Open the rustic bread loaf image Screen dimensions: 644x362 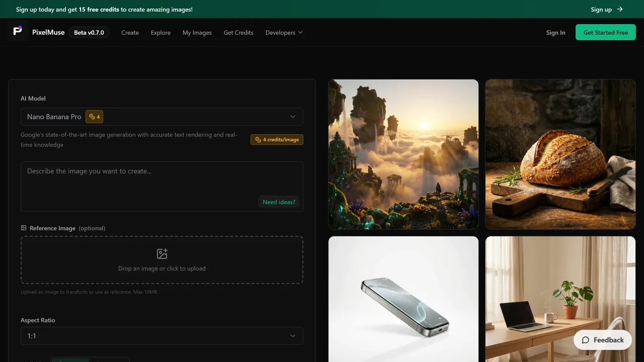coord(560,154)
